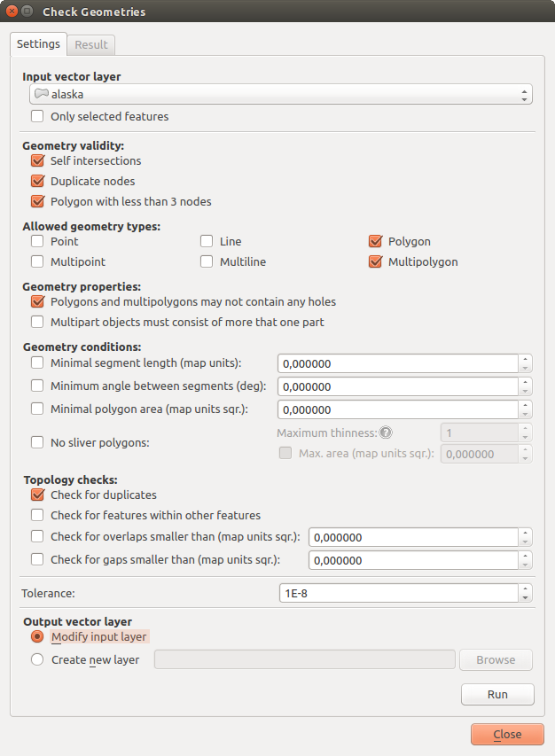Click the window menu icon in title bar
Screen dimensions: 555x756
pyautogui.click(x=27, y=12)
